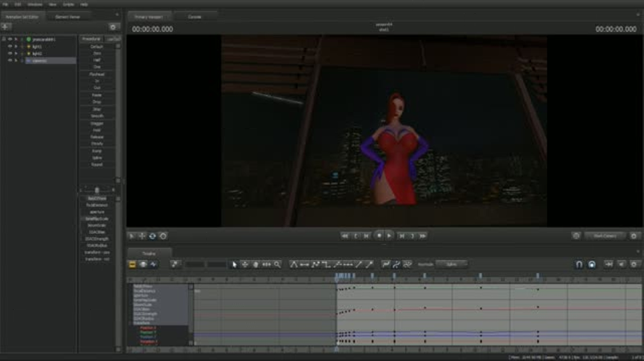Toggle the frame snap button beside magnet

[592, 264]
